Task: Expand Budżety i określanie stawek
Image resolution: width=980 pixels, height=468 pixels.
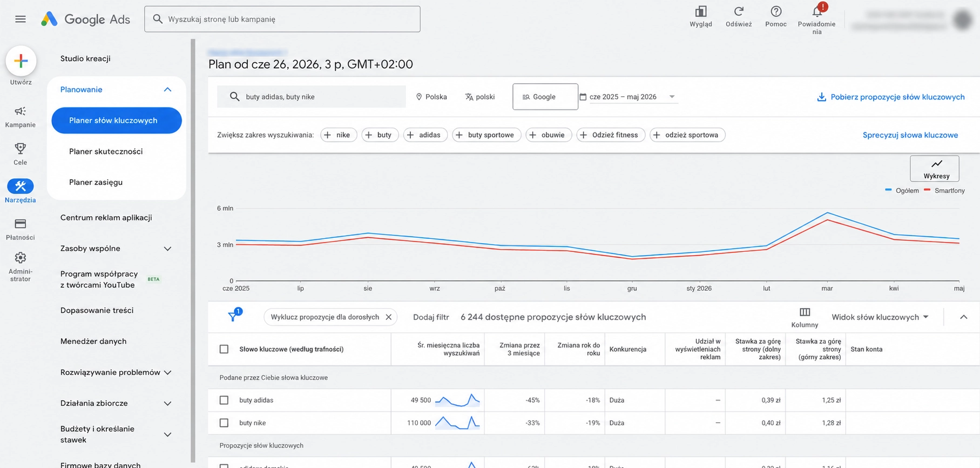Action: click(x=167, y=434)
